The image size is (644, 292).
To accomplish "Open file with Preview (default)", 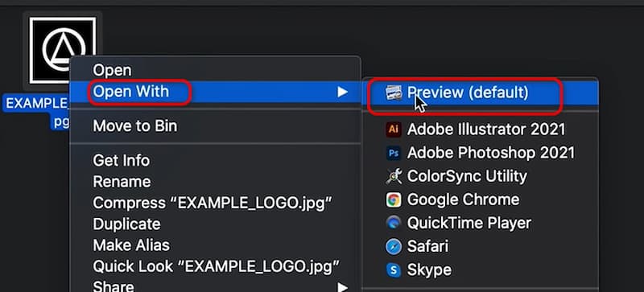I will (480, 93).
